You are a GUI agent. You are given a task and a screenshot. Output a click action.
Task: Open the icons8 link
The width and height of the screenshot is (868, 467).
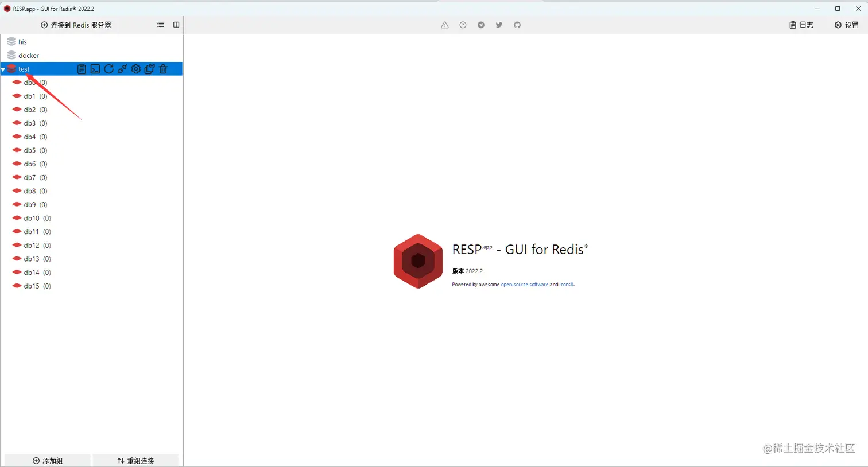click(566, 285)
